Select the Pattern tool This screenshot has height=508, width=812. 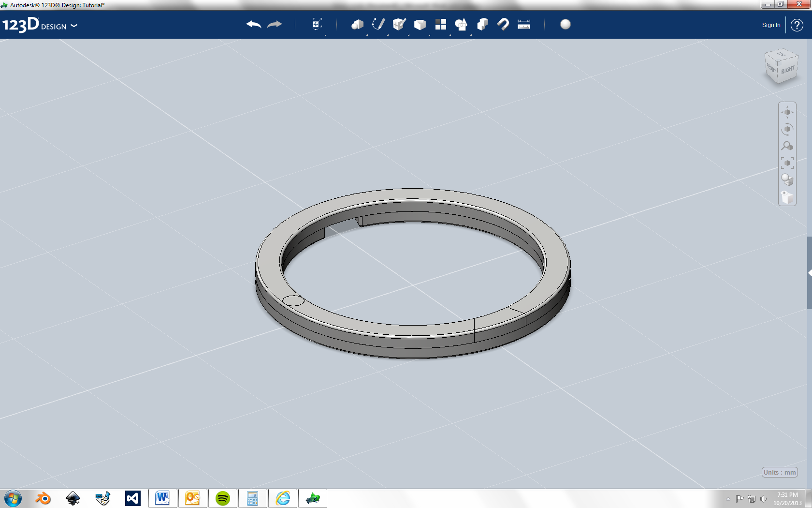[440, 24]
